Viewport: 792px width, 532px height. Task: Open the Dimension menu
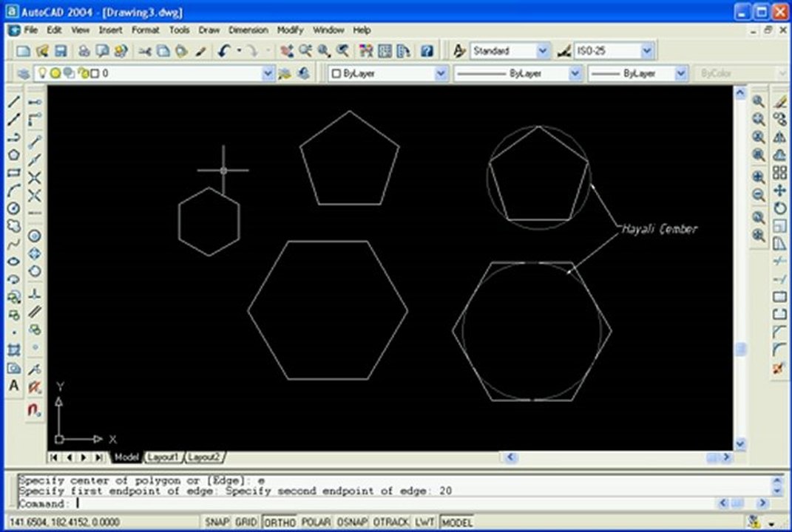[x=248, y=30]
